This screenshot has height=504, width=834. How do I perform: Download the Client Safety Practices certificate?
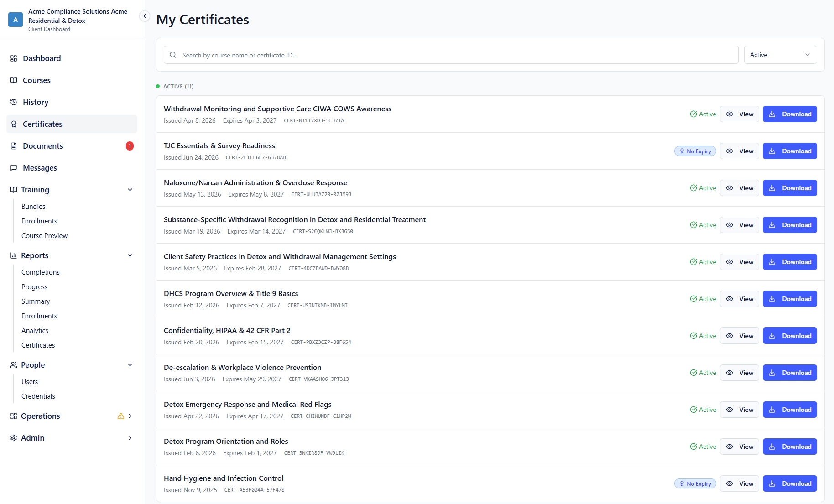tap(790, 262)
